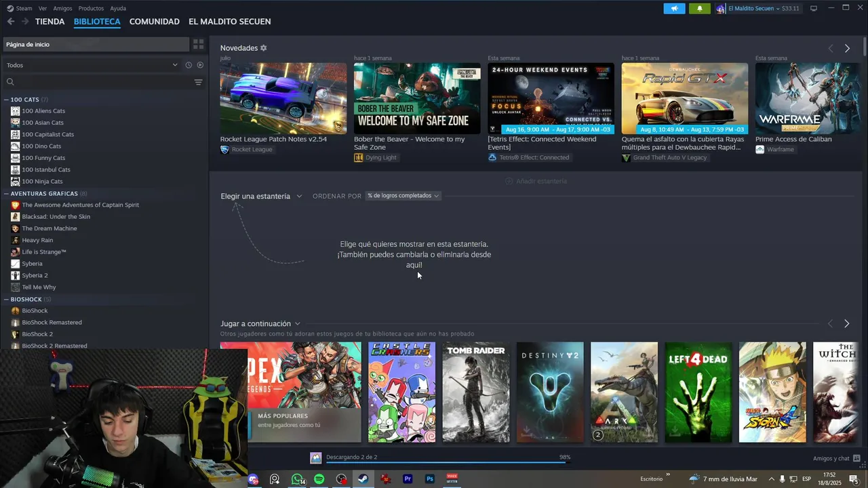
Task: Open the Amigos menu
Action: tap(62, 8)
